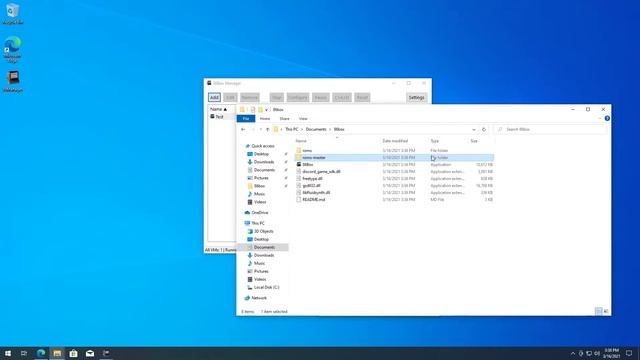The height and width of the screenshot is (360, 640).
Task: Switch to details view layout icon
Action: tap(598, 311)
